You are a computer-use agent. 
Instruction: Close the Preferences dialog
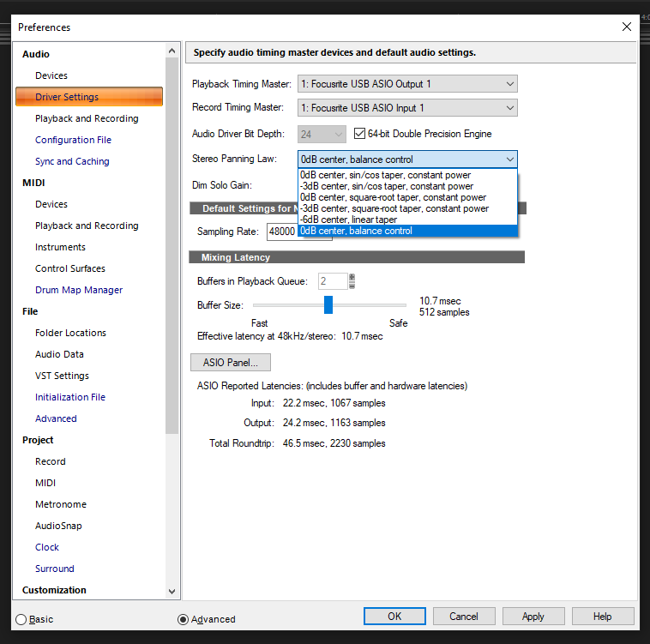[x=626, y=27]
